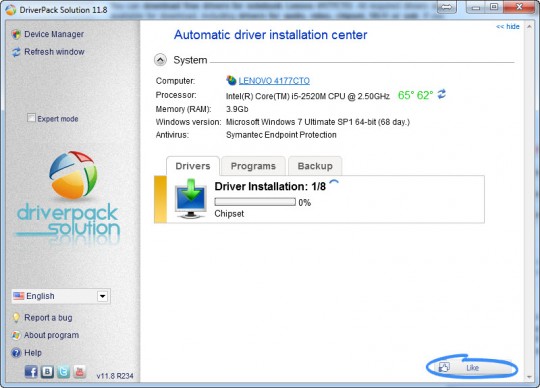Viewport: 540px width, 388px height.
Task: Maximize the DriverPack Solution window
Action: 494,7
